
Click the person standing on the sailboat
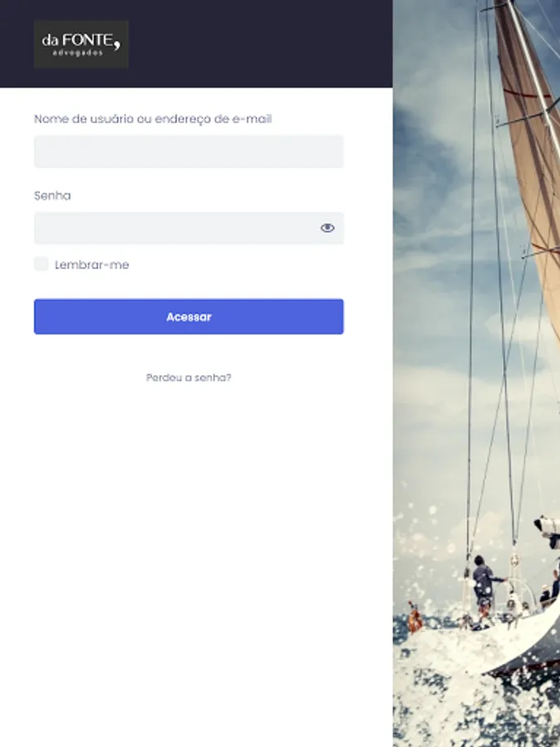click(x=485, y=588)
